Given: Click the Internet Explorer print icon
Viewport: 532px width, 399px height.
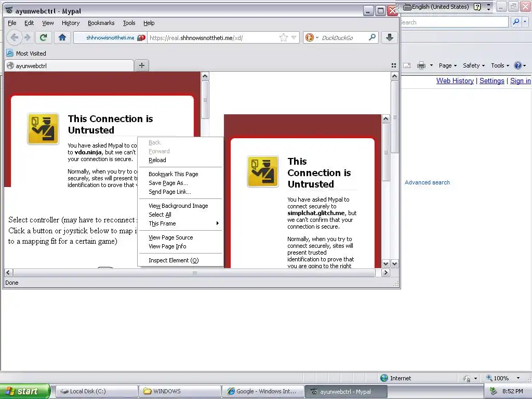Looking at the screenshot, I should point(421,65).
